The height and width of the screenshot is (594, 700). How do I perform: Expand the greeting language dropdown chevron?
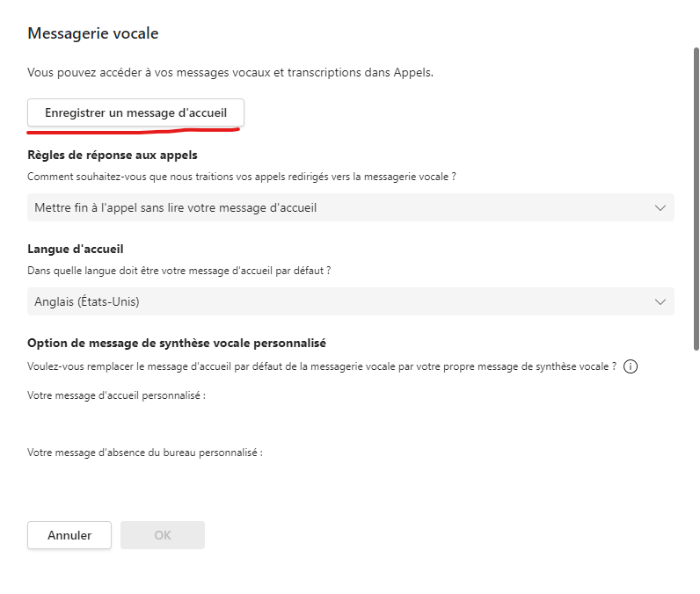(660, 301)
